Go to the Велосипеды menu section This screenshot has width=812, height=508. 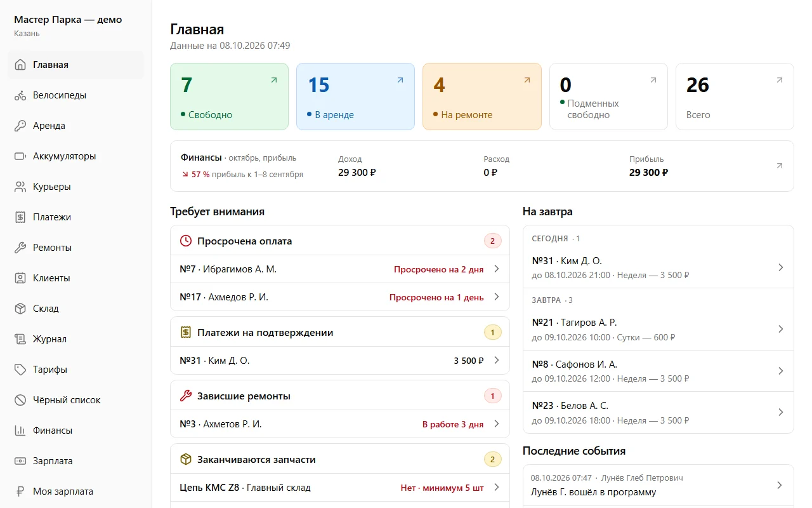[x=76, y=95]
